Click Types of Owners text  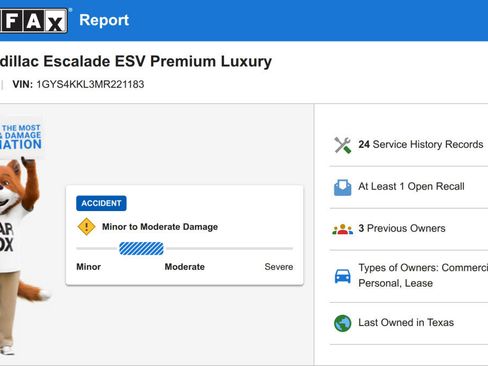click(x=423, y=275)
